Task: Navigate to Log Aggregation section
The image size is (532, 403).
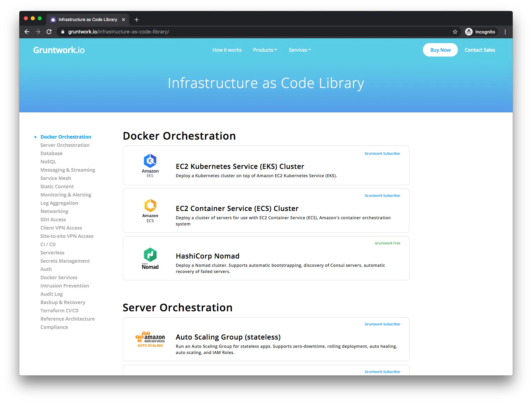Action: pos(59,203)
